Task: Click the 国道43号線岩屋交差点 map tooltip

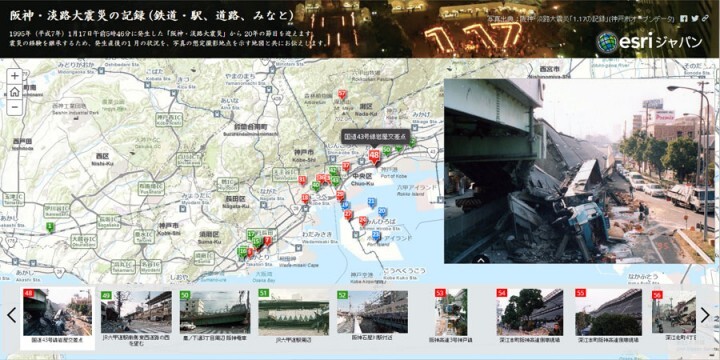Action: [375, 136]
